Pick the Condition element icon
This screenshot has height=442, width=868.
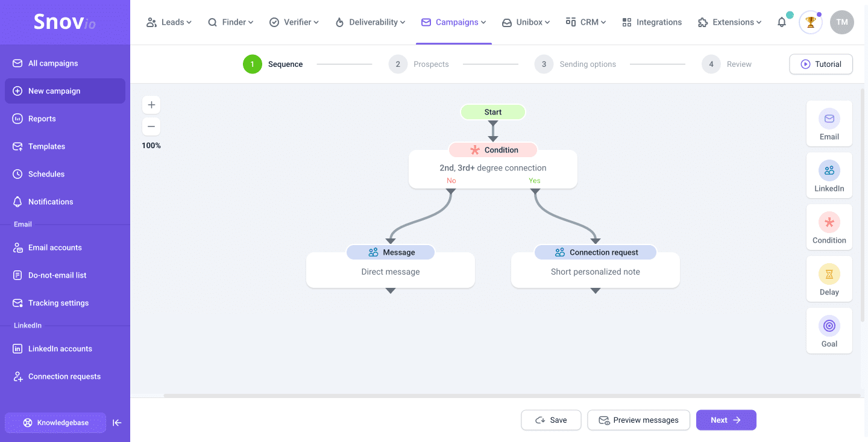click(x=829, y=223)
